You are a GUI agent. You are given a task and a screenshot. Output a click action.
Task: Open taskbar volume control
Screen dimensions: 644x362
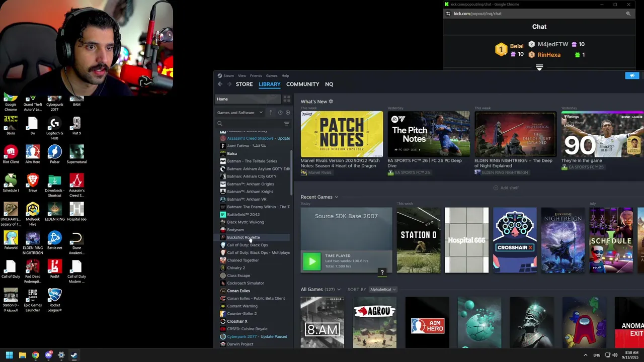(615, 355)
